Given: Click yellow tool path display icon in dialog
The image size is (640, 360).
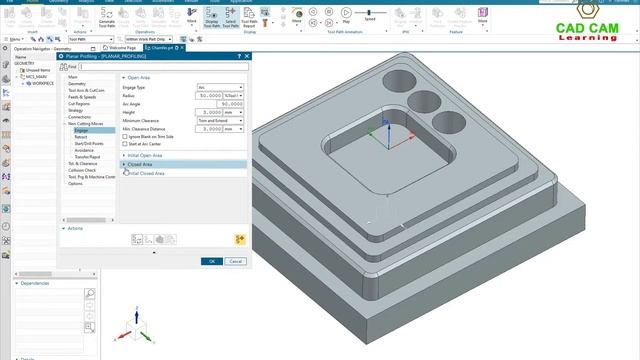Looking at the screenshot, I should pos(240,239).
